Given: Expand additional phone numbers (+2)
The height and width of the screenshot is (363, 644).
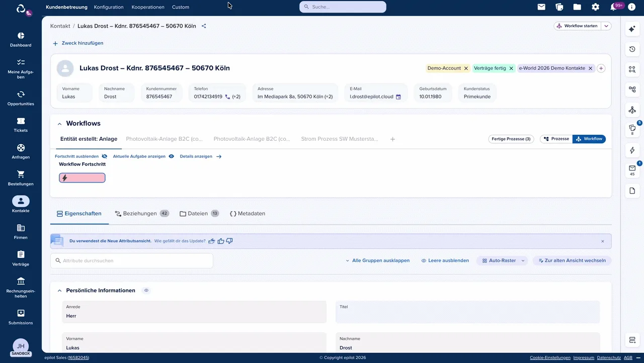Looking at the screenshot, I should pyautogui.click(x=236, y=97).
